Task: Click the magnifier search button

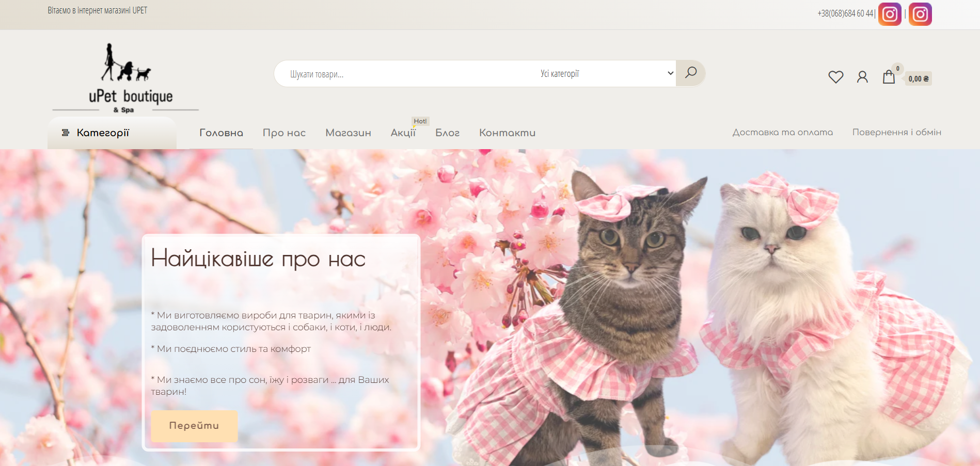Action: click(690, 73)
